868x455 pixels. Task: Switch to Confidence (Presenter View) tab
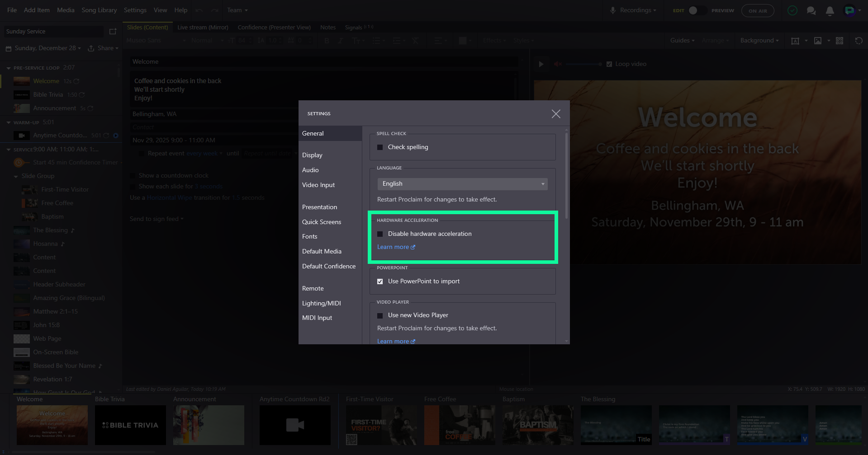tap(274, 28)
